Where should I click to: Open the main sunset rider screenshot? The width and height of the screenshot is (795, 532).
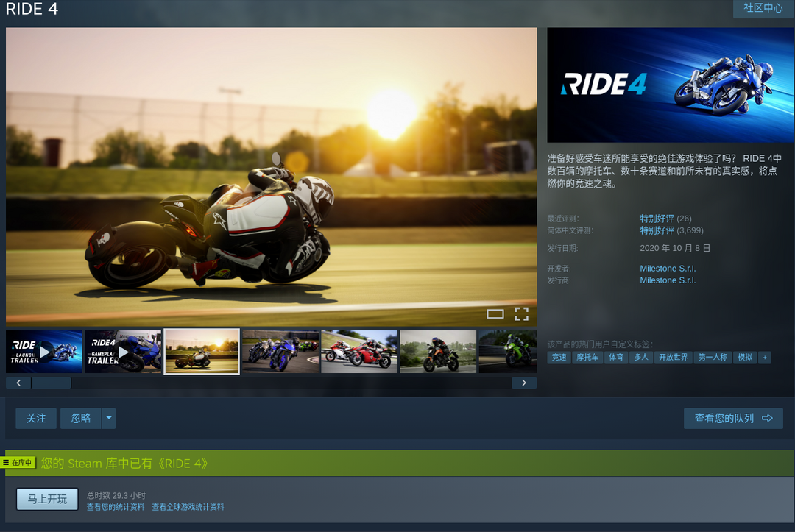[x=271, y=177]
